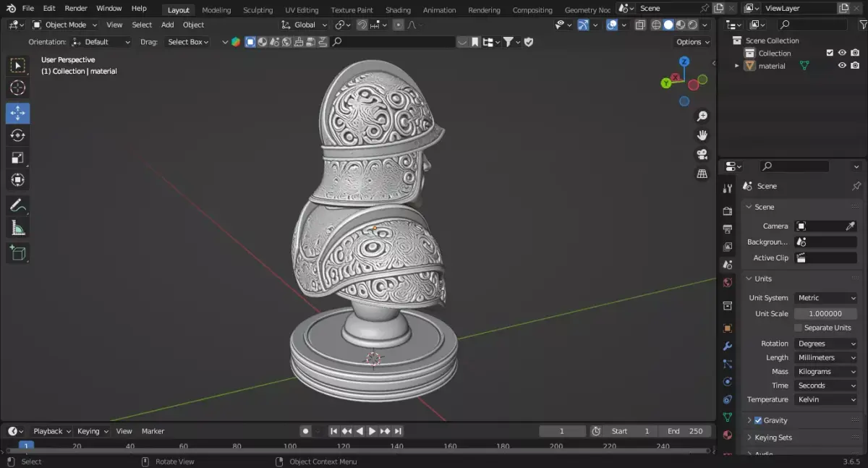Select the Cursor tool
Image resolution: width=868 pixels, height=468 pixels.
(x=18, y=88)
